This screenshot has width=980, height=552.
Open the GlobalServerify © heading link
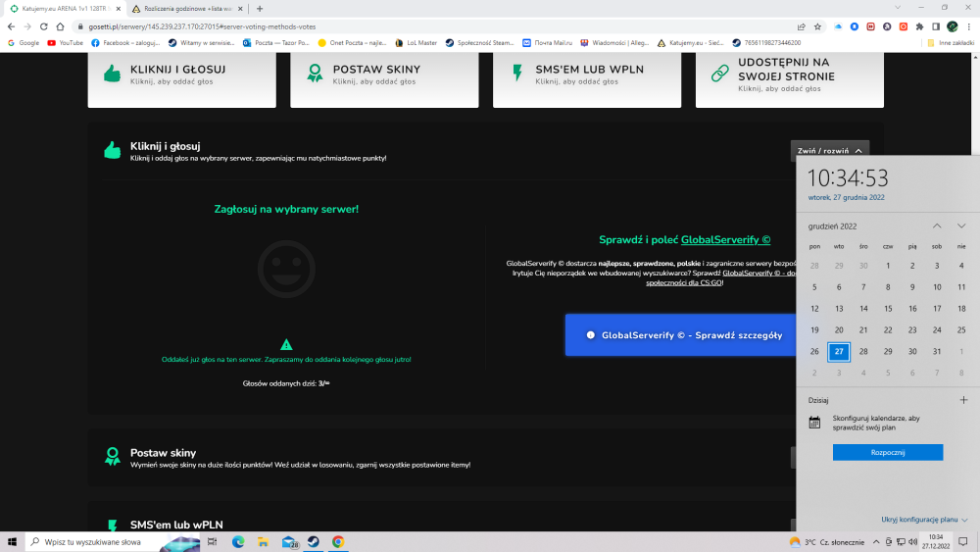(x=725, y=240)
